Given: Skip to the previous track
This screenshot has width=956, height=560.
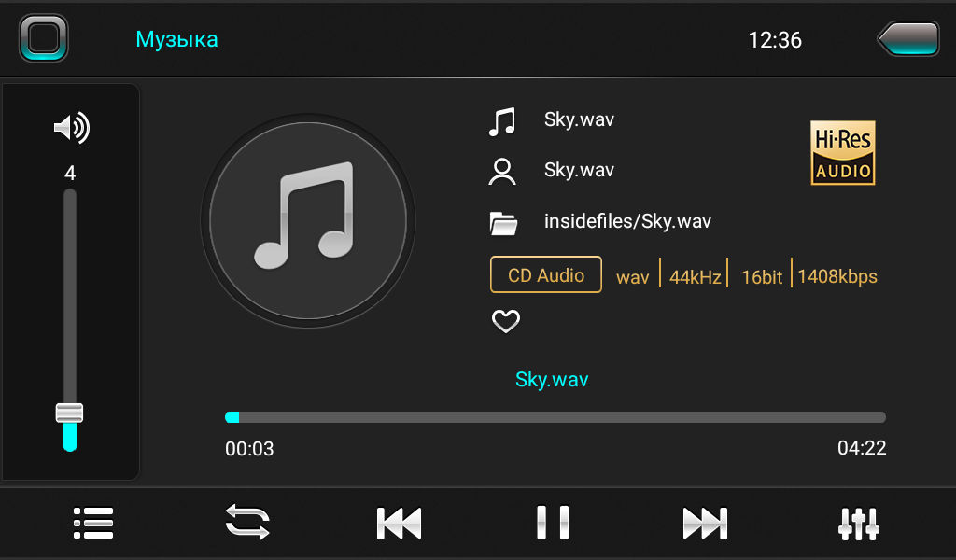Looking at the screenshot, I should coord(399,524).
